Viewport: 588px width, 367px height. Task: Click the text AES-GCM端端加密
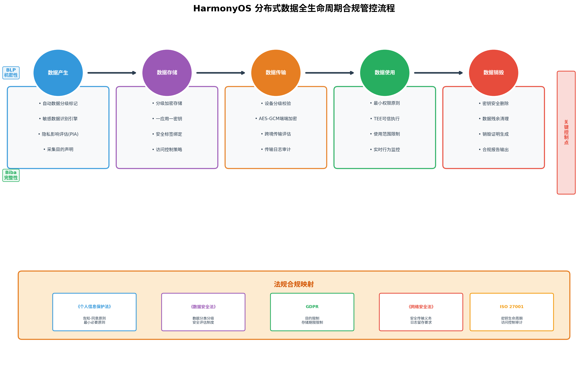tap(278, 119)
